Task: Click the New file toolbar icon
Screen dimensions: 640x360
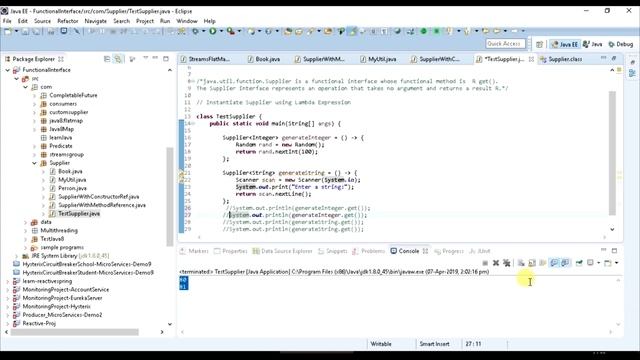Action: pos(8,31)
